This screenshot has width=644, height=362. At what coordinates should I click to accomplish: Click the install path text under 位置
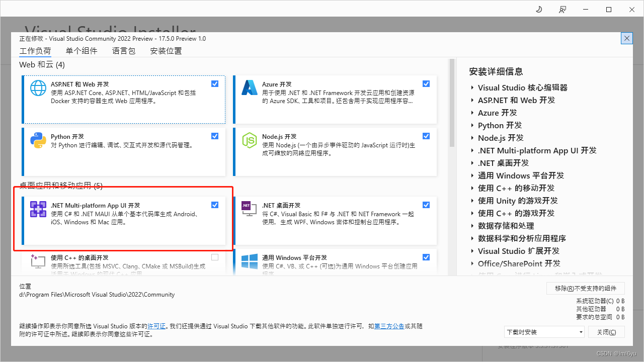[97, 295]
